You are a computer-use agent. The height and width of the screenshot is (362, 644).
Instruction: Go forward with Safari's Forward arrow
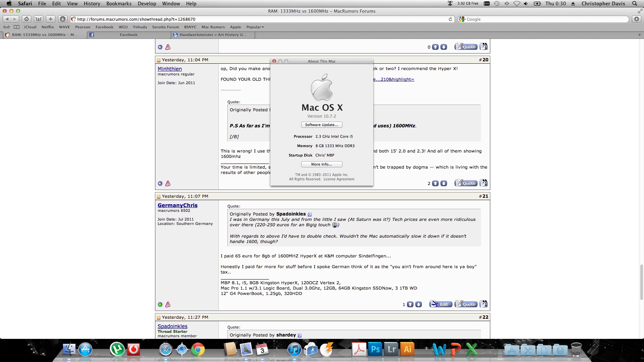[x=15, y=19]
